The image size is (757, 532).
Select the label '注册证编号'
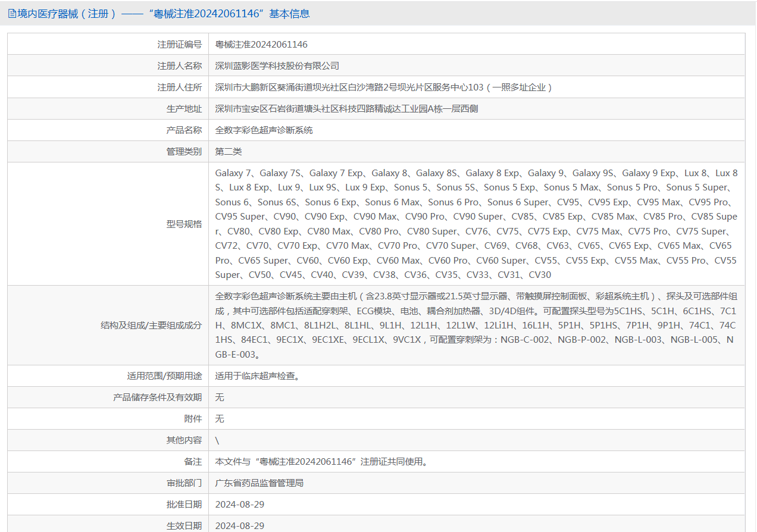click(179, 44)
